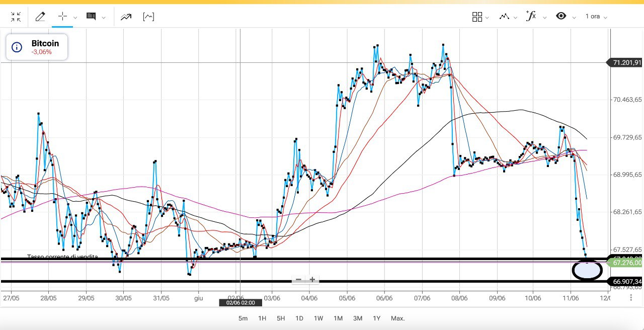
Task: Select the 5m time range
Action: click(x=243, y=318)
